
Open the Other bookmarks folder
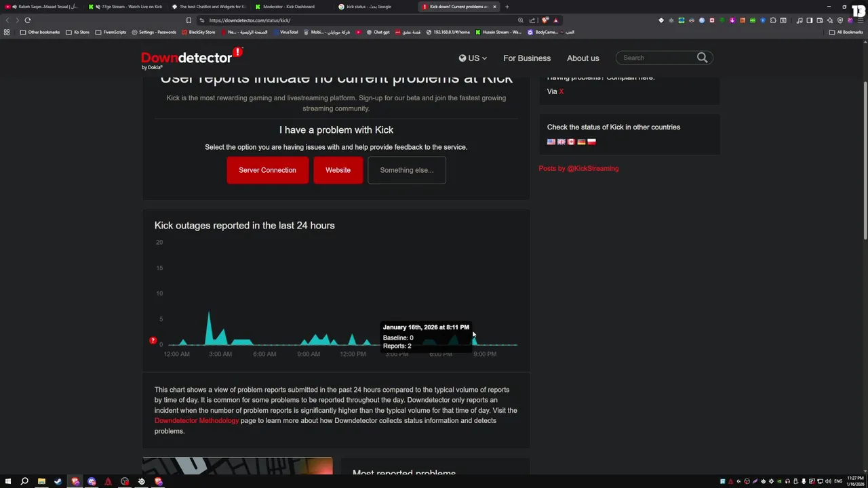point(40,32)
